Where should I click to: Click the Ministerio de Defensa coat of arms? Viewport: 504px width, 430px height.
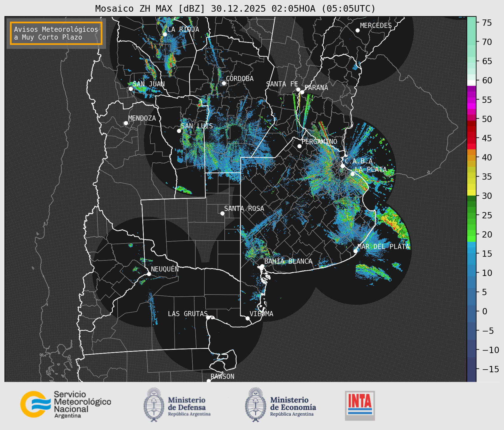(154, 405)
